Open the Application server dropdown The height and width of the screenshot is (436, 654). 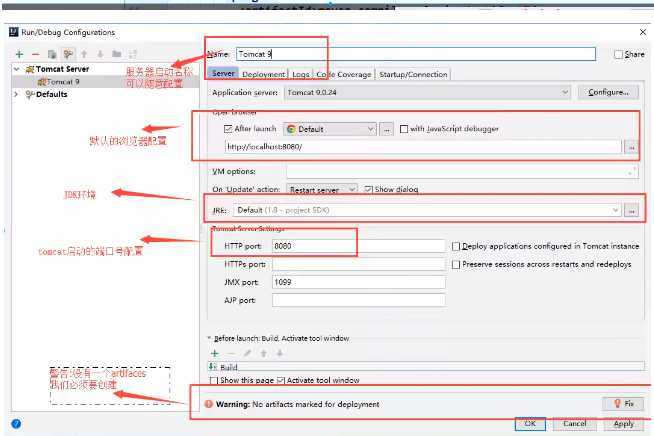coord(428,93)
